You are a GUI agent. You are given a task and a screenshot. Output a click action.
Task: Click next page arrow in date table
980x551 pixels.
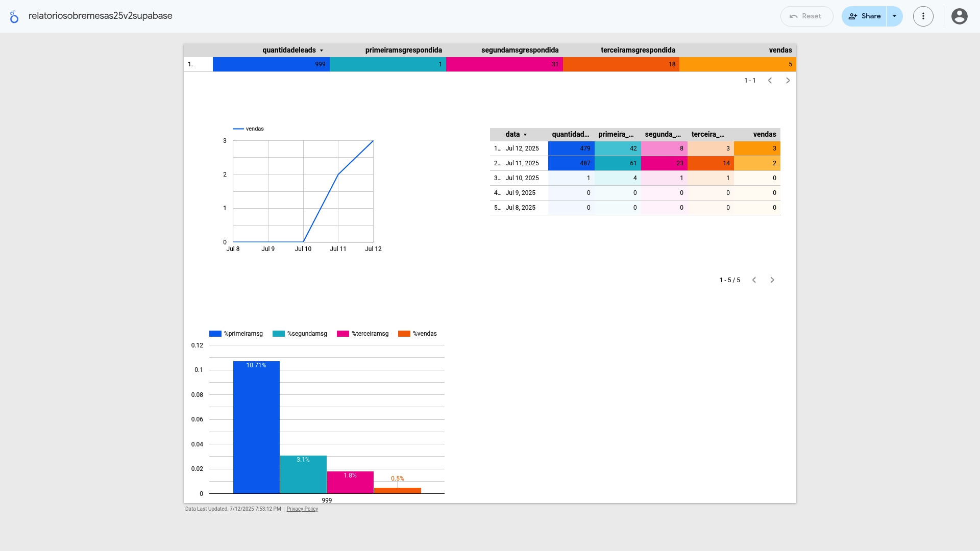[x=772, y=280]
